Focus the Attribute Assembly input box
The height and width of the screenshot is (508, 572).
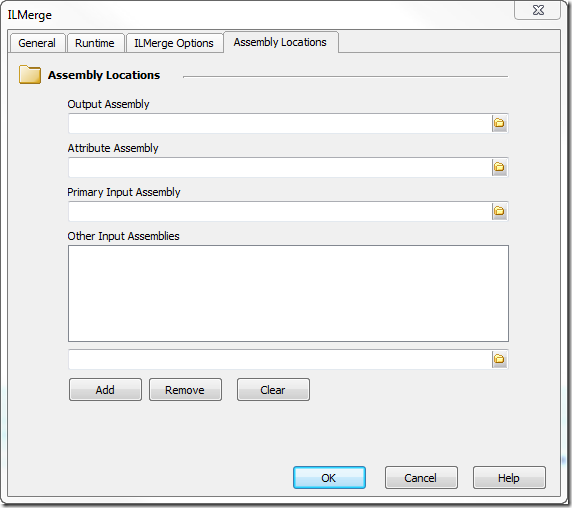pyautogui.click(x=280, y=167)
